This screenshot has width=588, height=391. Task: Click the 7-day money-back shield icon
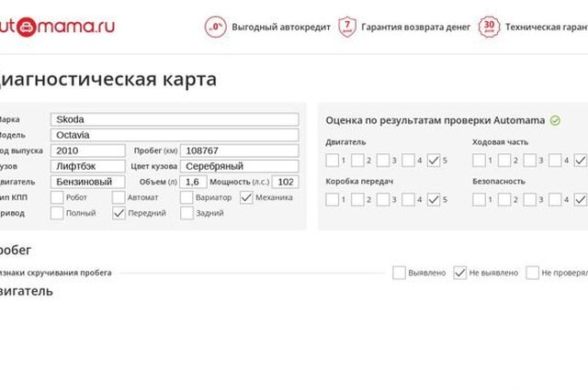coord(347,27)
